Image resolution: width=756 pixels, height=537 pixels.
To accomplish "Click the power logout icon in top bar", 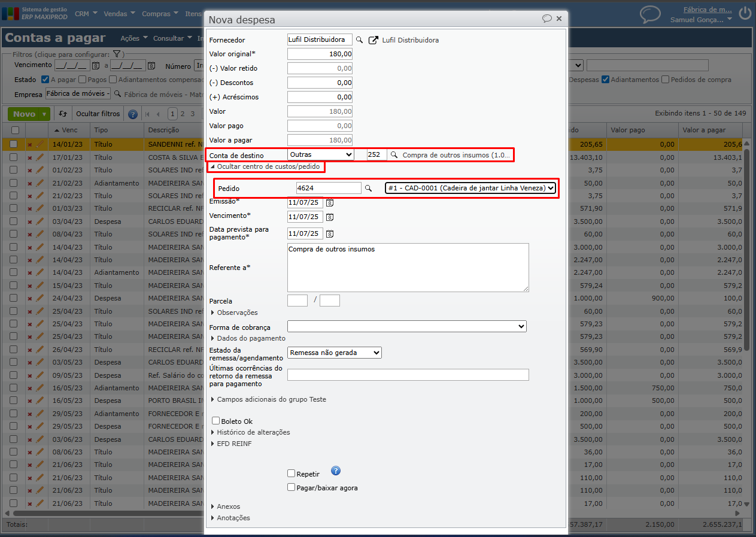I will click(745, 13).
